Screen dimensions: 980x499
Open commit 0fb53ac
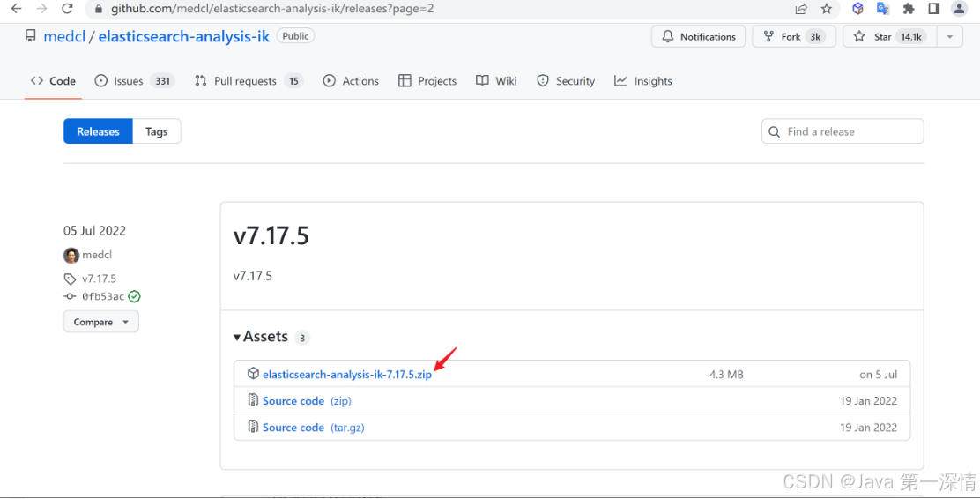click(x=103, y=296)
